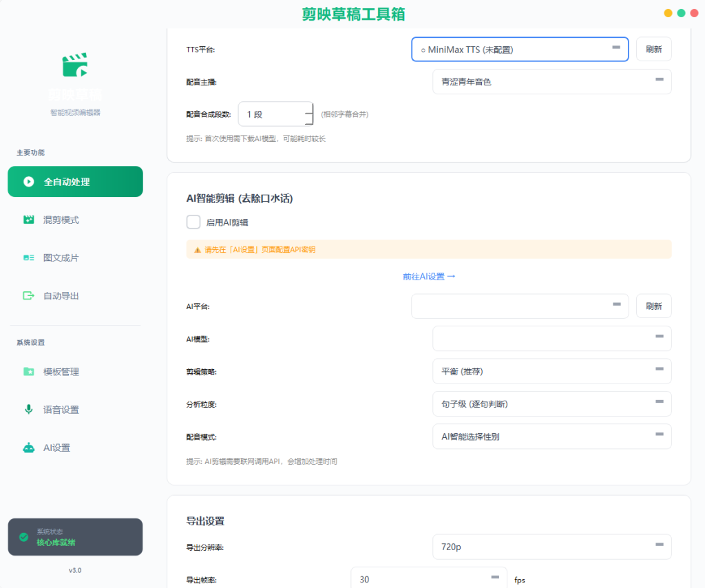Click the warning triangle in the API notice
The image size is (705, 588).
point(197,250)
